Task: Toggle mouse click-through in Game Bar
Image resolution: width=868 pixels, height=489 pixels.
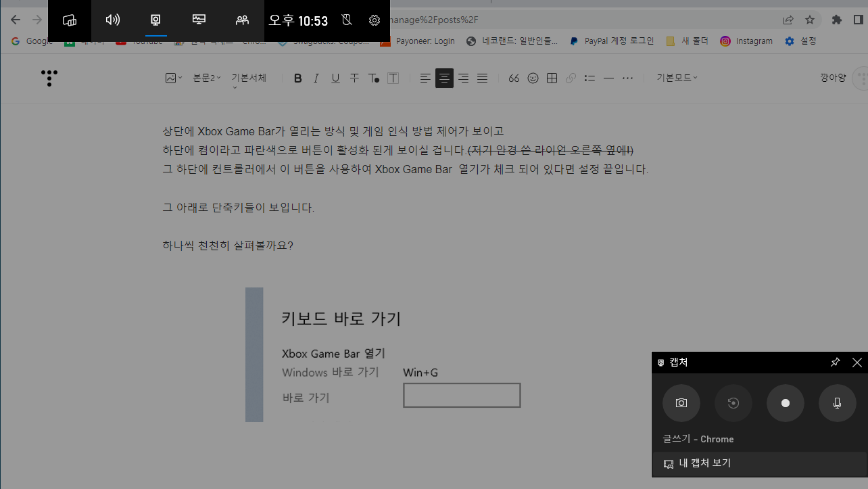Action: (x=347, y=20)
